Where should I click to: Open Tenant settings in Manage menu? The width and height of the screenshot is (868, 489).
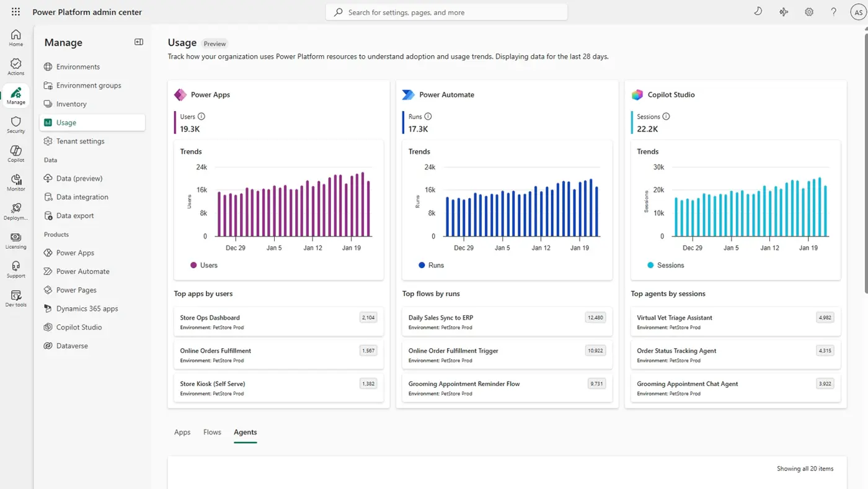92,141
